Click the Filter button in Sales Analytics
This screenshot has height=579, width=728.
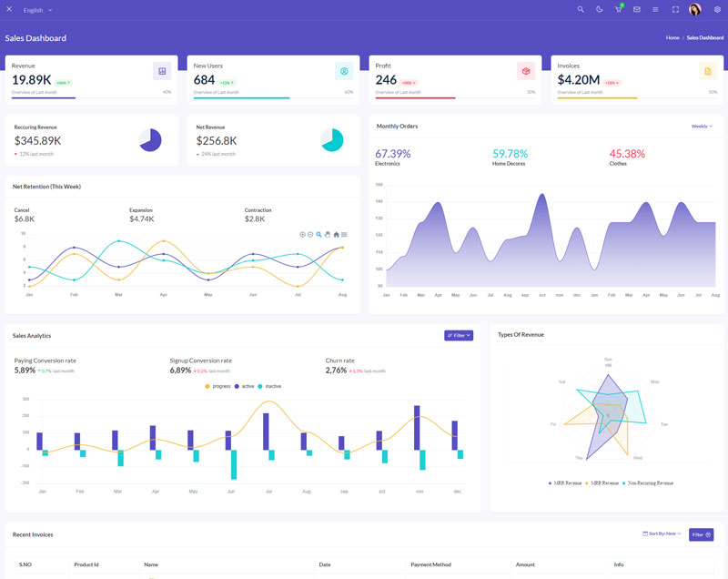click(459, 335)
